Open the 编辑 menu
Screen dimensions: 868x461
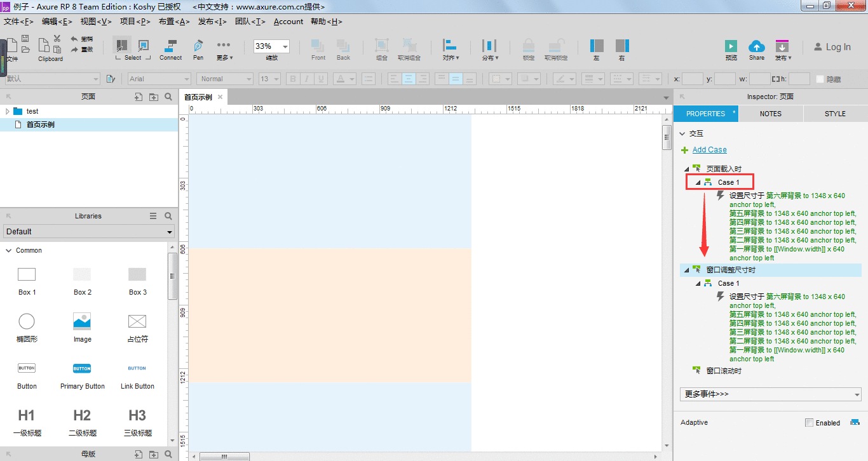pyautogui.click(x=57, y=22)
